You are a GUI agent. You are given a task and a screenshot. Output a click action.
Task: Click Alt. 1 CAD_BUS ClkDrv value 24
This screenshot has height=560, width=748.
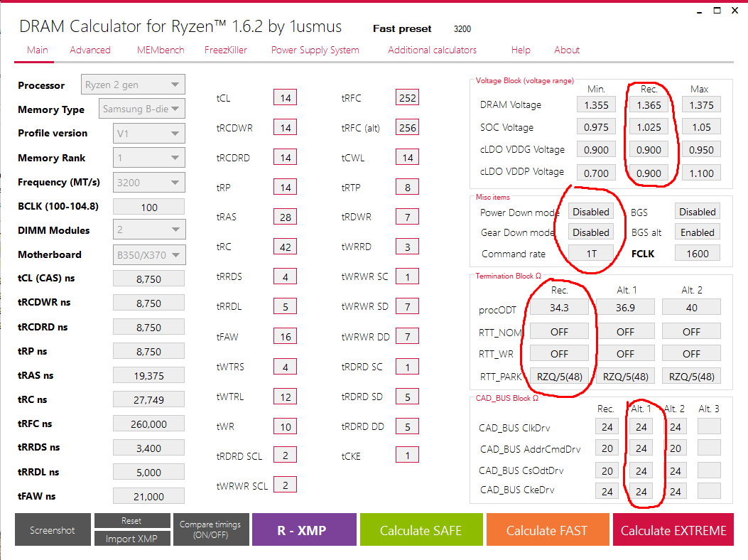coord(641,427)
